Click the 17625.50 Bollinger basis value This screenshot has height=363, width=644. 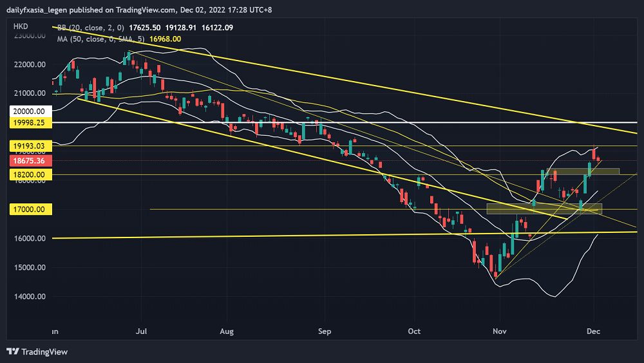tap(144, 28)
